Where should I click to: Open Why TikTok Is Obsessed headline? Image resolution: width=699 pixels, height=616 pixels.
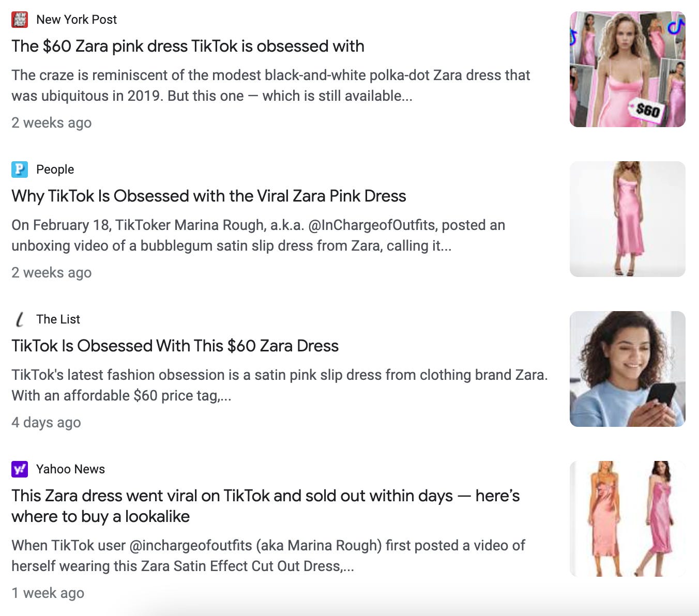208,196
